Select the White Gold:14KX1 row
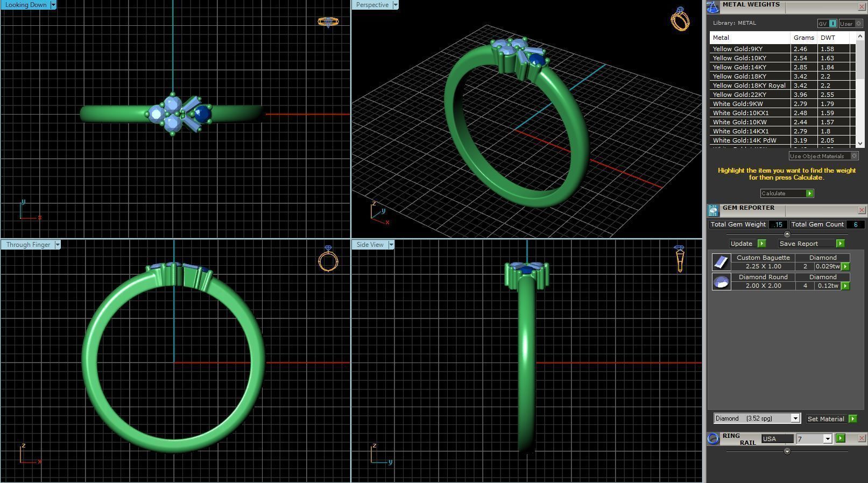 coord(782,131)
